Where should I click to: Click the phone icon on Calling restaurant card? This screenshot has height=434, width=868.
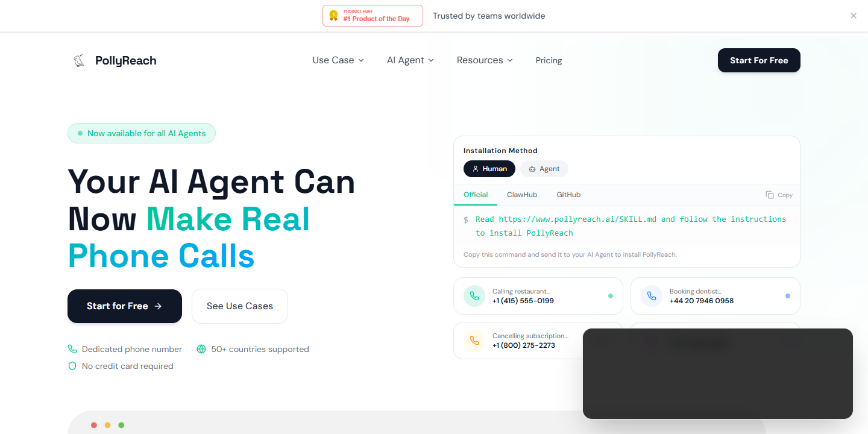click(474, 296)
